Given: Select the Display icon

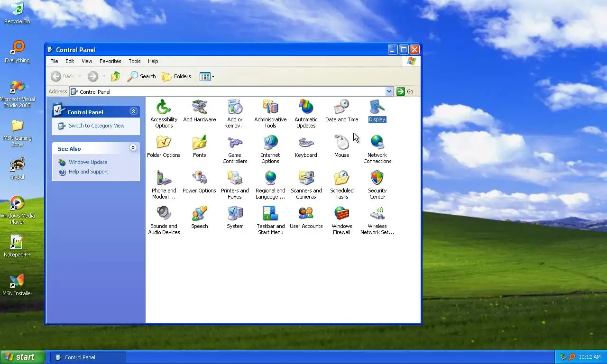Looking at the screenshot, I should (377, 111).
